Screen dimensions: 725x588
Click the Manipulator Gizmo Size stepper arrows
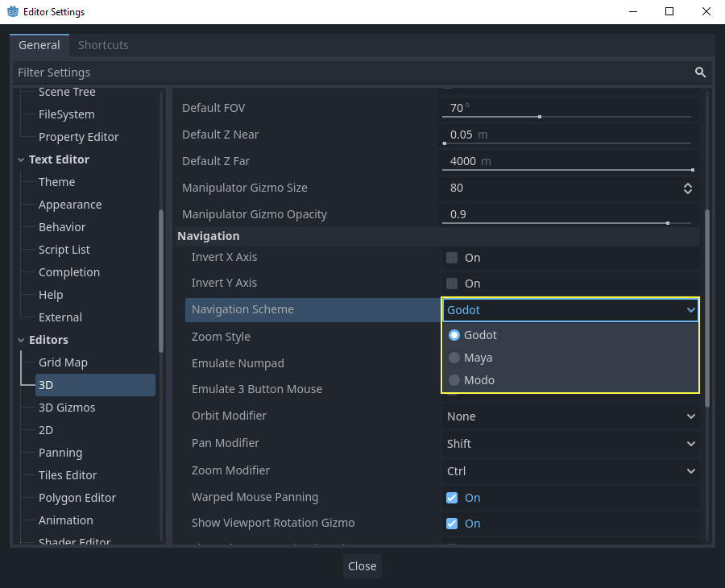(687, 188)
